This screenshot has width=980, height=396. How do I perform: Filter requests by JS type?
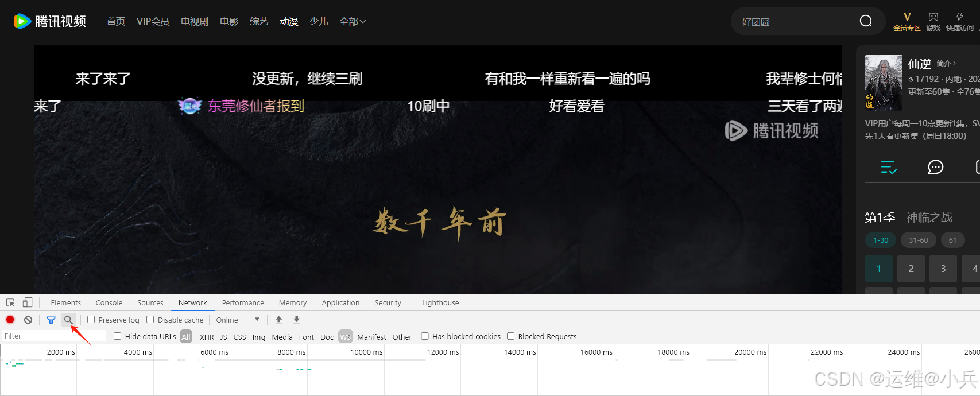tap(224, 337)
